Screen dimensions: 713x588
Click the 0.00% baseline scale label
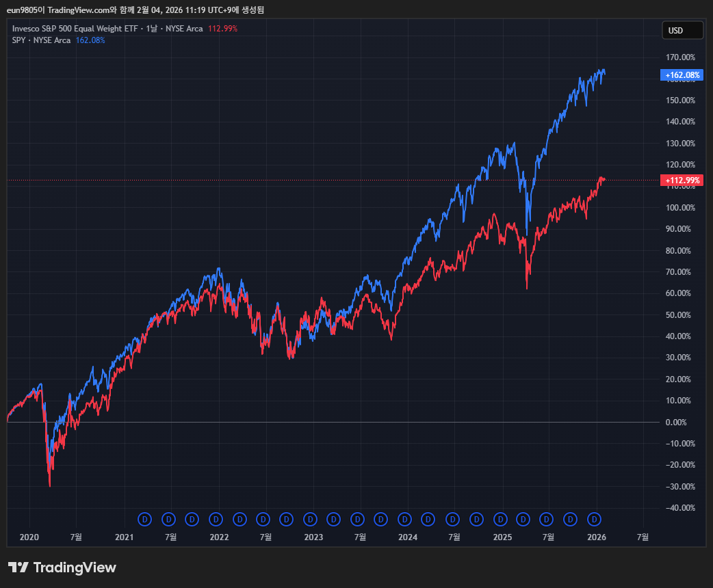click(676, 422)
